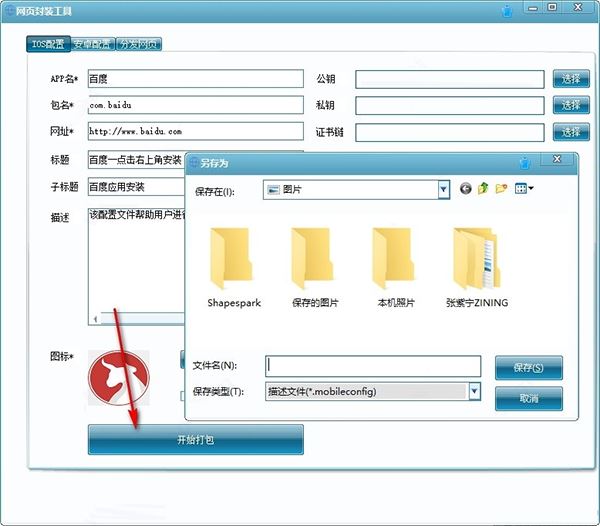
Task: Click the 保存(S) button
Action: pos(528,368)
